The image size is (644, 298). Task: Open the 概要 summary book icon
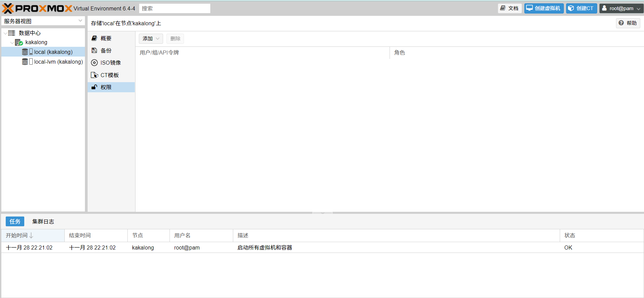click(x=94, y=38)
